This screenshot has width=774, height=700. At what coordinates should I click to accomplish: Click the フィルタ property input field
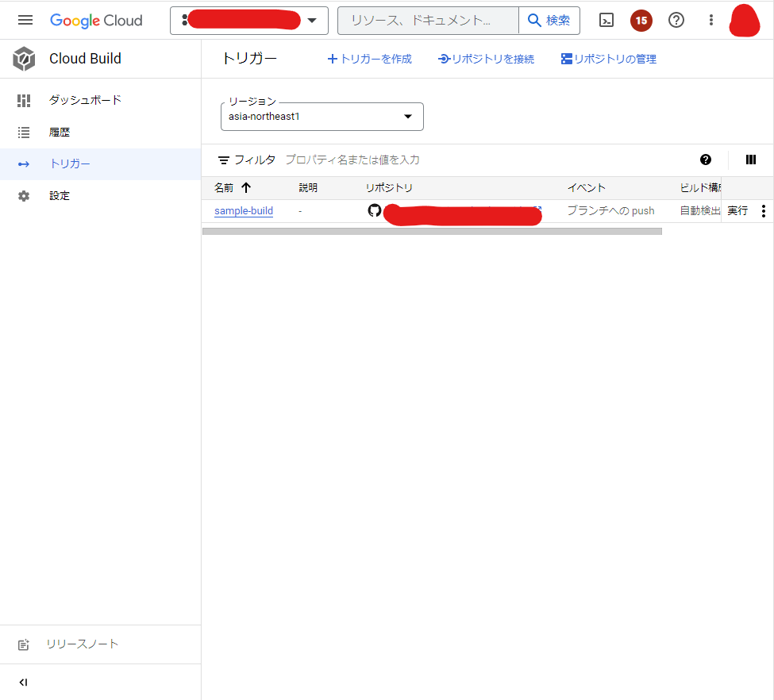point(357,160)
